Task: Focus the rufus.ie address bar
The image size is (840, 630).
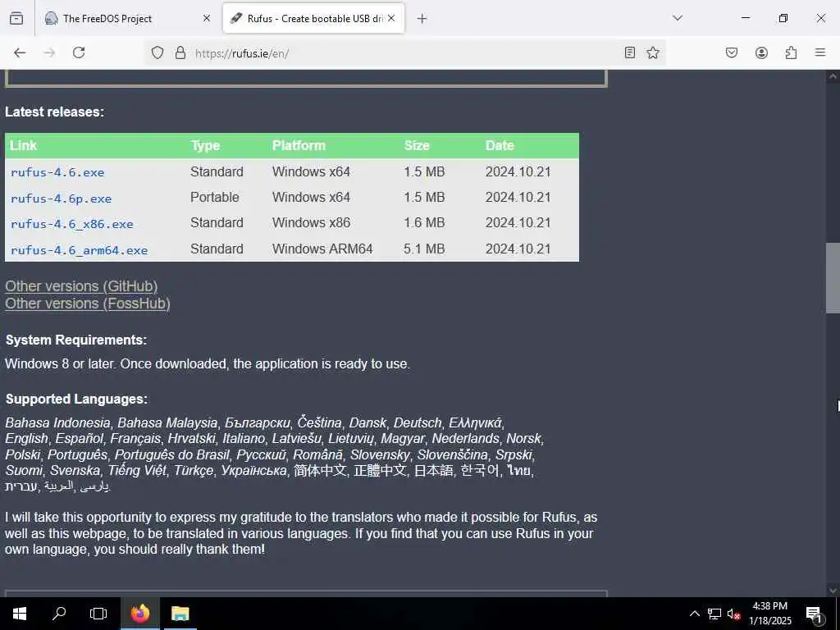Action: pos(404,53)
